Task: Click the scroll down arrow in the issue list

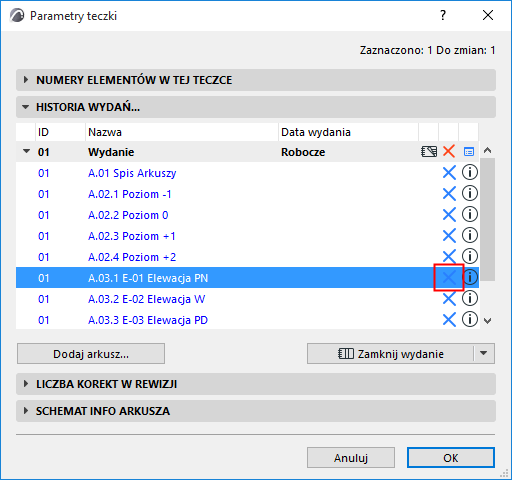Action: (x=488, y=321)
